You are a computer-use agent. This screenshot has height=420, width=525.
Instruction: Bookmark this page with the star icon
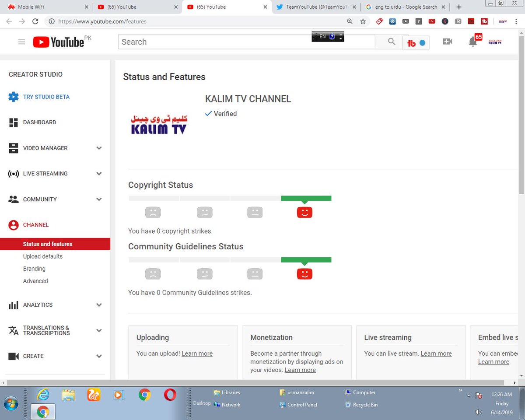[363, 21]
